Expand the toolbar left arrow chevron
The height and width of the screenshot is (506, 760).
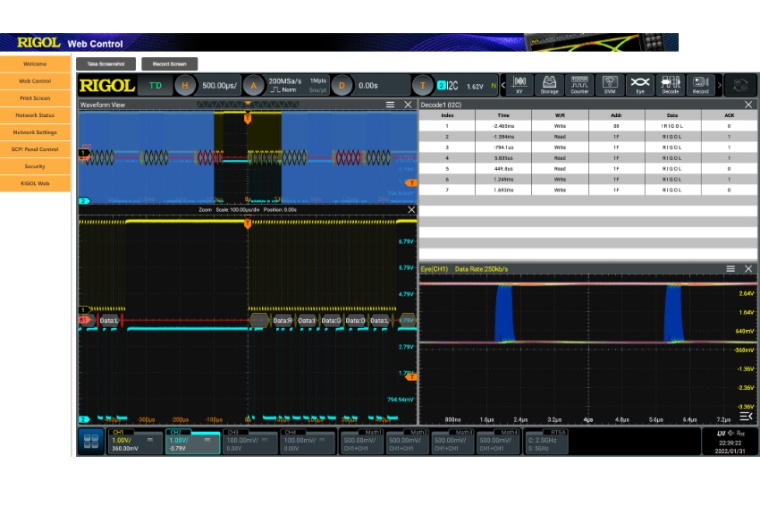coord(503,86)
